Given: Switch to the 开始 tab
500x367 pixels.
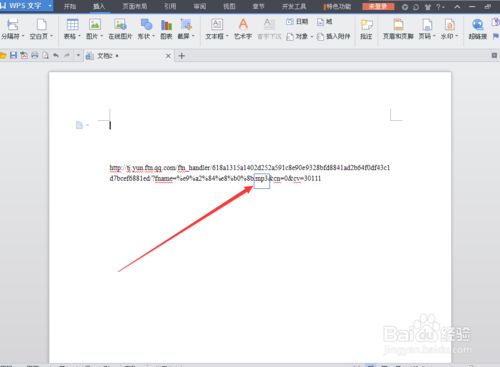Looking at the screenshot, I should pos(70,6).
